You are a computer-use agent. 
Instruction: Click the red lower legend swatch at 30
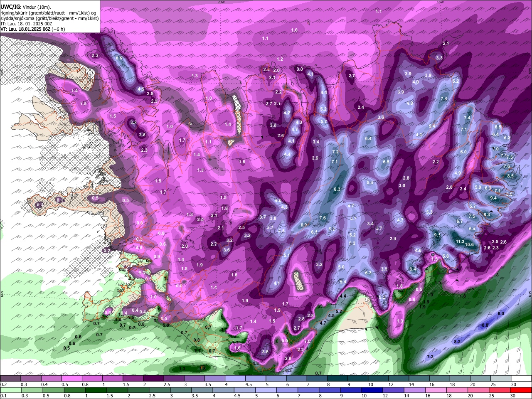521,390
